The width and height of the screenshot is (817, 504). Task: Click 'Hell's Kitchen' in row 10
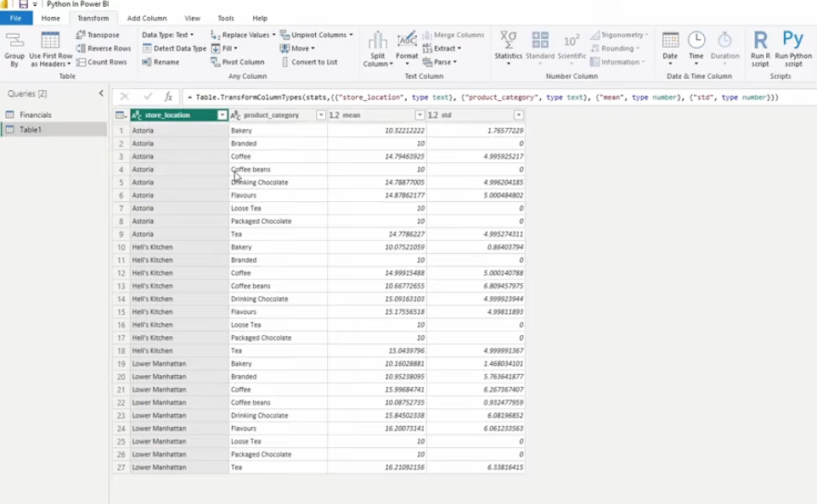[x=152, y=247]
